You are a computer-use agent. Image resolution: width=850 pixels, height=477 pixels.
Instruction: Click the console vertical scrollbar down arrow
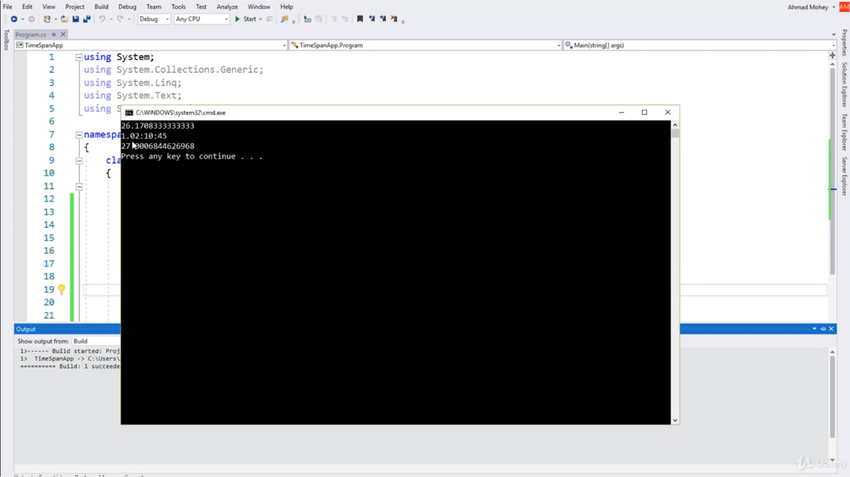click(x=675, y=420)
